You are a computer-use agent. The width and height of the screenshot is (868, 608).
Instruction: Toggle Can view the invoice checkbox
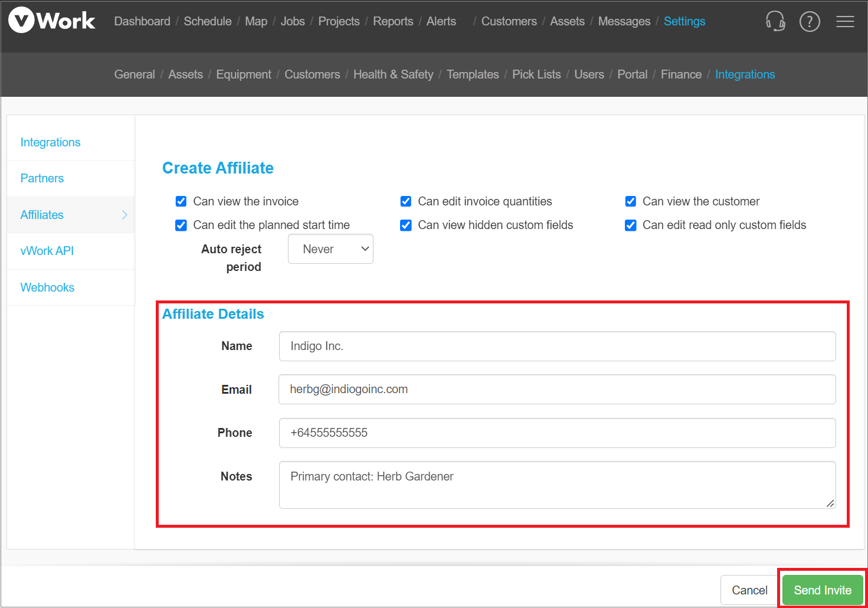click(181, 201)
